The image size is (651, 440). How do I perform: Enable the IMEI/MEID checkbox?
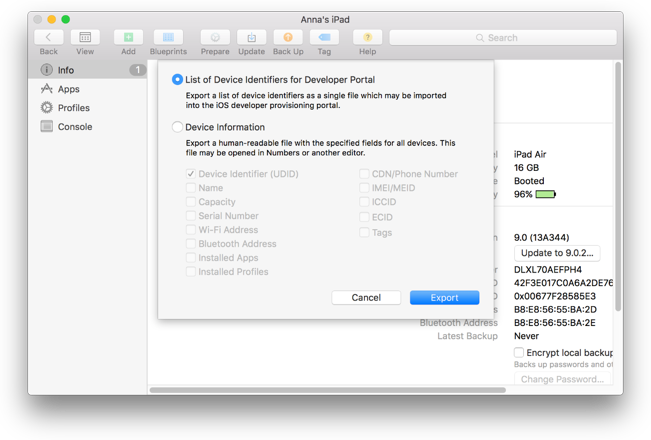pyautogui.click(x=364, y=188)
